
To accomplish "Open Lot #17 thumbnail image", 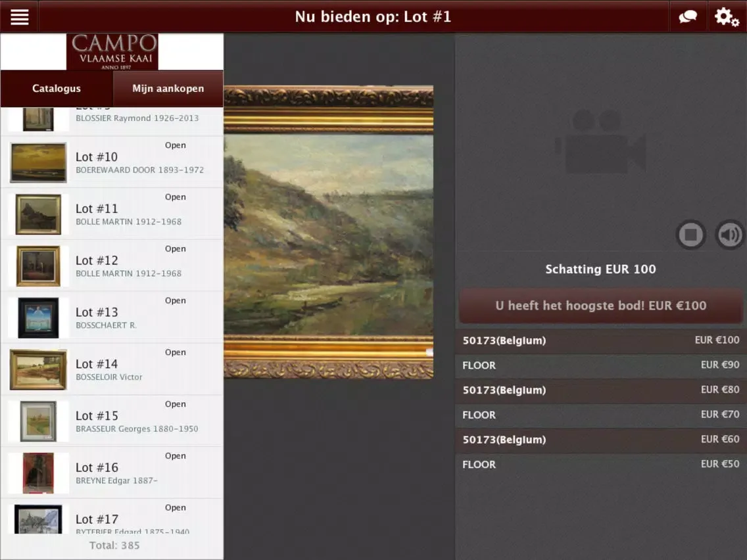I will pyautogui.click(x=38, y=519).
